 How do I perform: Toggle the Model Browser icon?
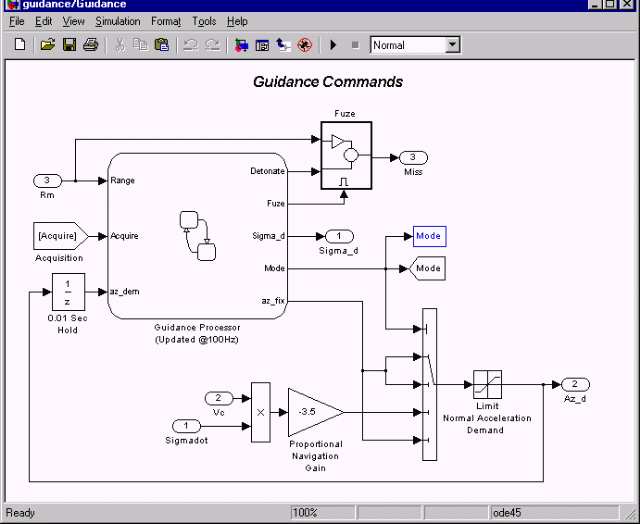(262, 44)
